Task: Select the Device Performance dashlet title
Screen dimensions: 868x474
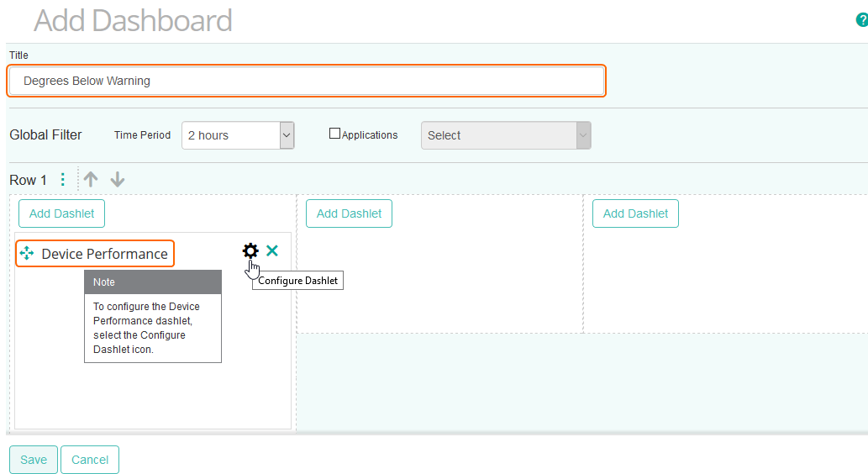Action: point(104,254)
